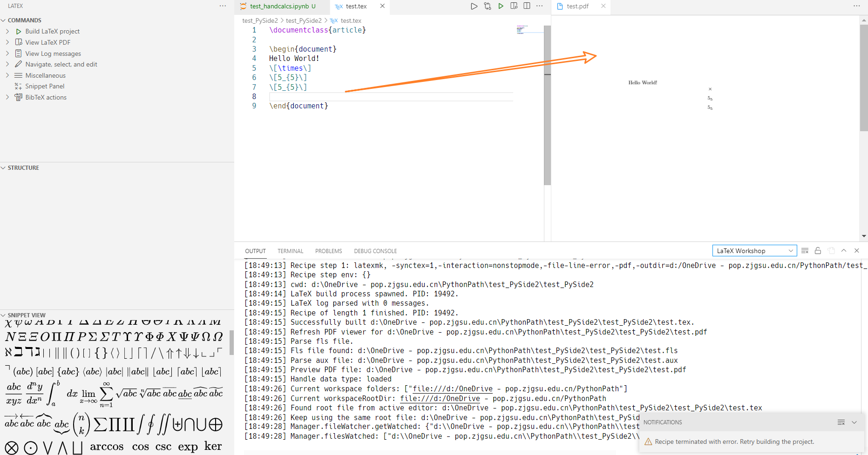Click the green build LaTeX run icon
The image size is (868, 455).
[x=501, y=6]
